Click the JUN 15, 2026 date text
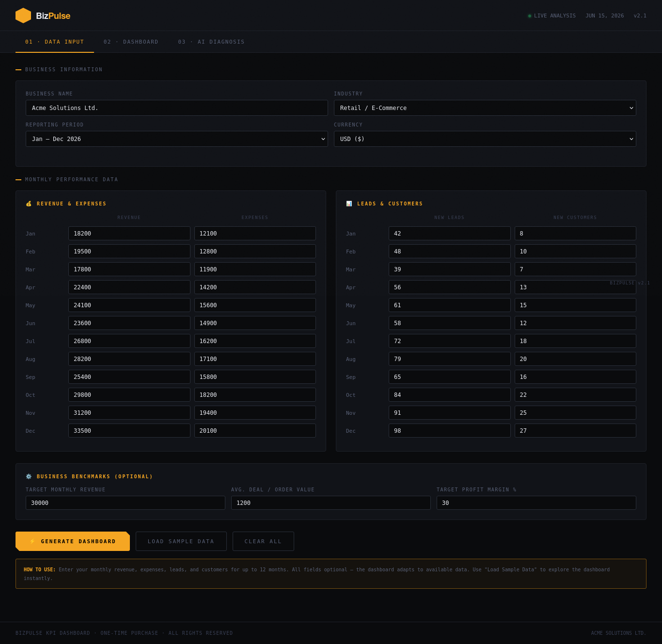The width and height of the screenshot is (662, 644). [x=605, y=16]
